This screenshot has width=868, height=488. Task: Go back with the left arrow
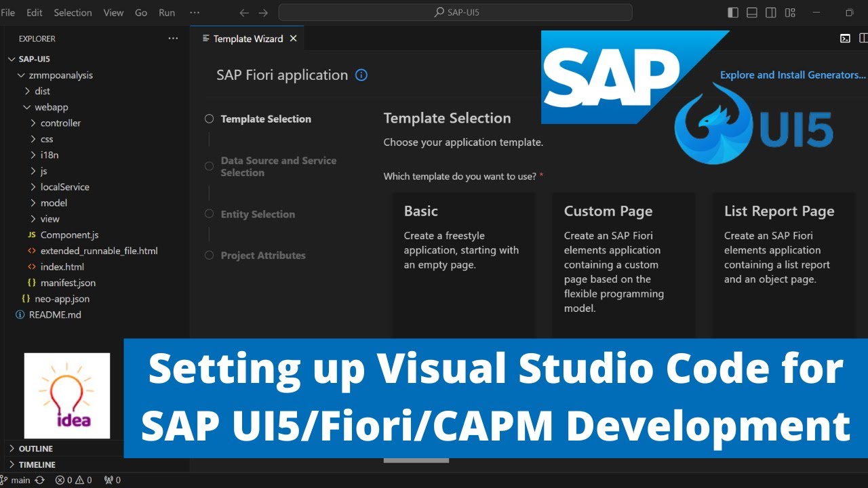244,13
